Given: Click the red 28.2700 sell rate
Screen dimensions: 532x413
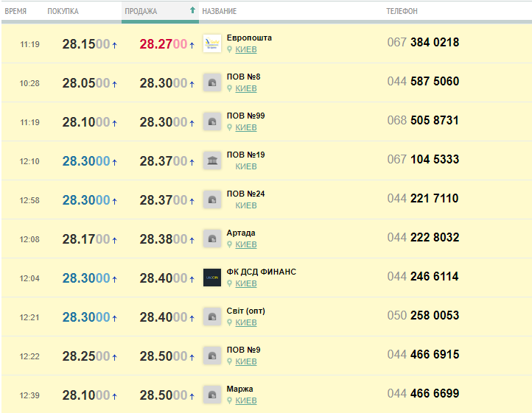Looking at the screenshot, I should pyautogui.click(x=163, y=44).
